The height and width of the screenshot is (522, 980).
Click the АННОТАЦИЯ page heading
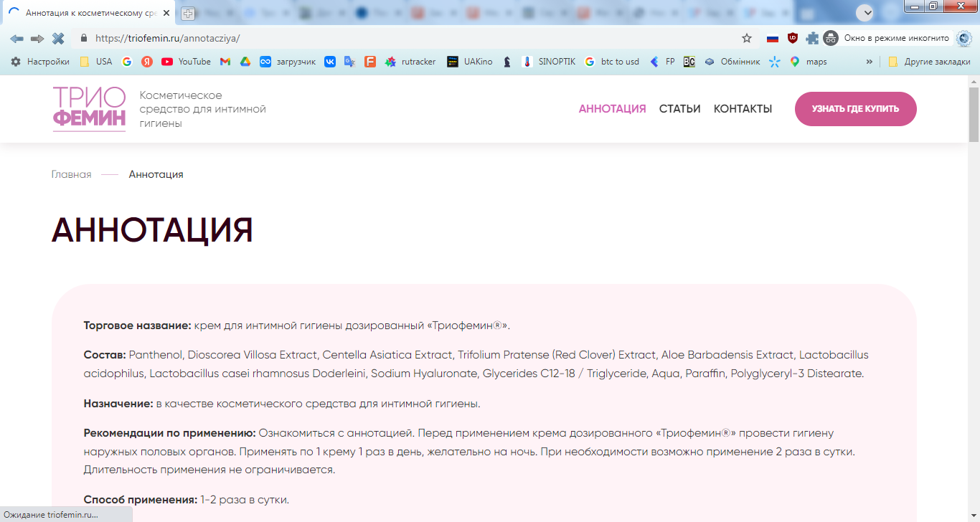click(x=152, y=230)
